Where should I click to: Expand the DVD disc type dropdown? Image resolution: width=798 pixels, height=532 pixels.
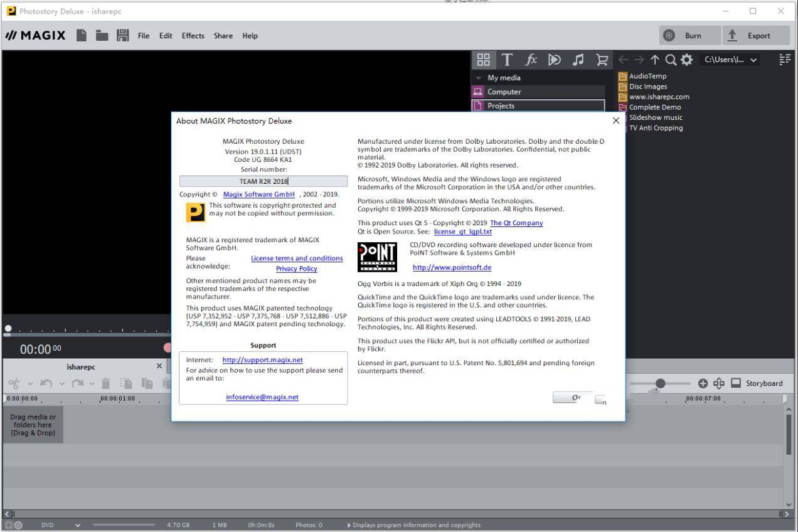[78, 525]
